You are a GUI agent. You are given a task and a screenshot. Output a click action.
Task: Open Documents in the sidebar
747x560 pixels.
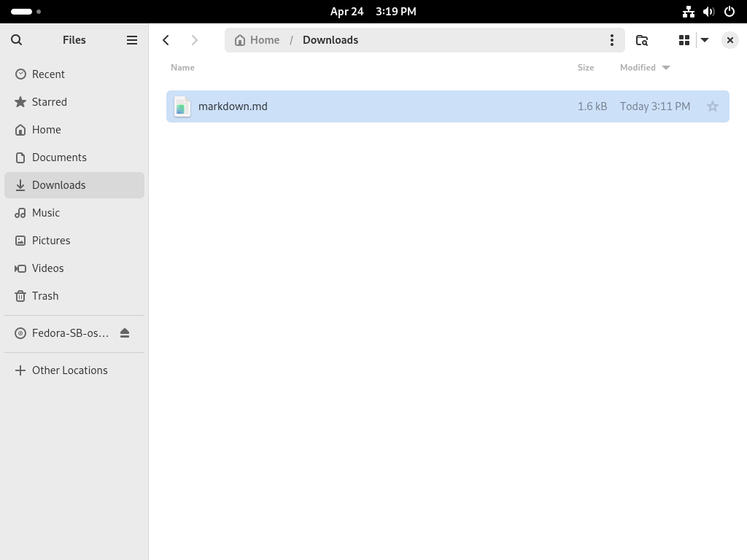(74, 157)
